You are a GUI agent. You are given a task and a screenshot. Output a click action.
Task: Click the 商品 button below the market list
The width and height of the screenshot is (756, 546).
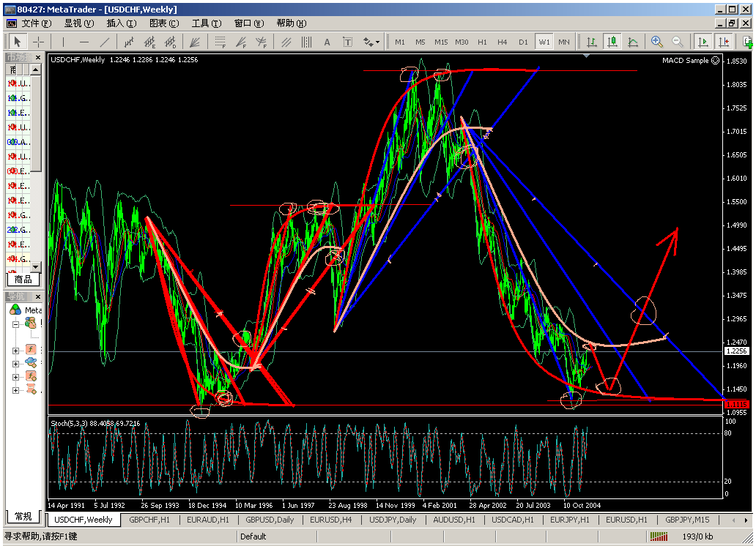[x=23, y=279]
